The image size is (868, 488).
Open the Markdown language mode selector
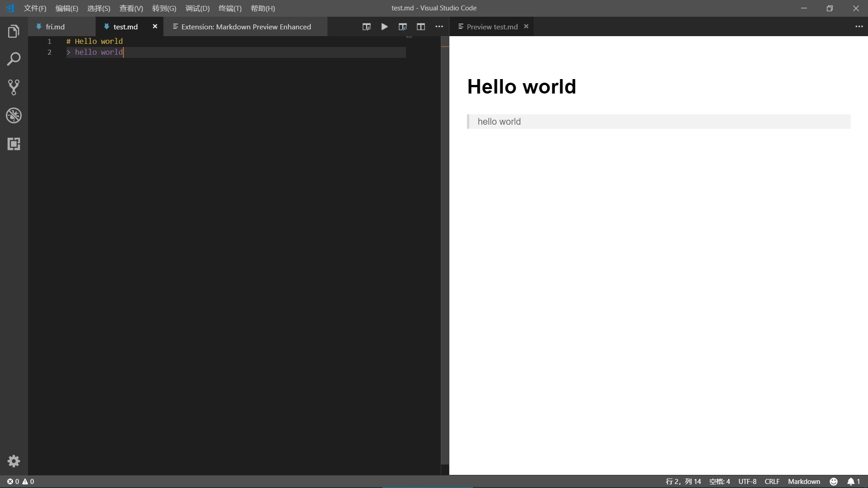tap(804, 481)
